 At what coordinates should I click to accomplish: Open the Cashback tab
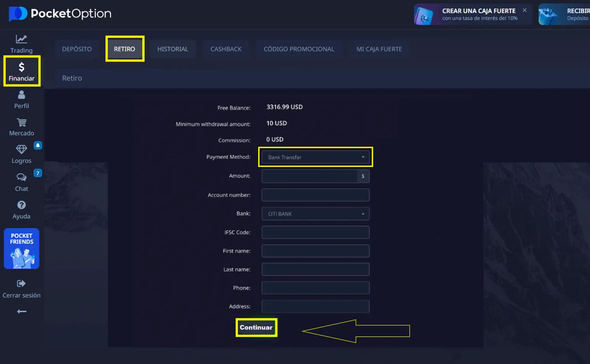pos(226,49)
